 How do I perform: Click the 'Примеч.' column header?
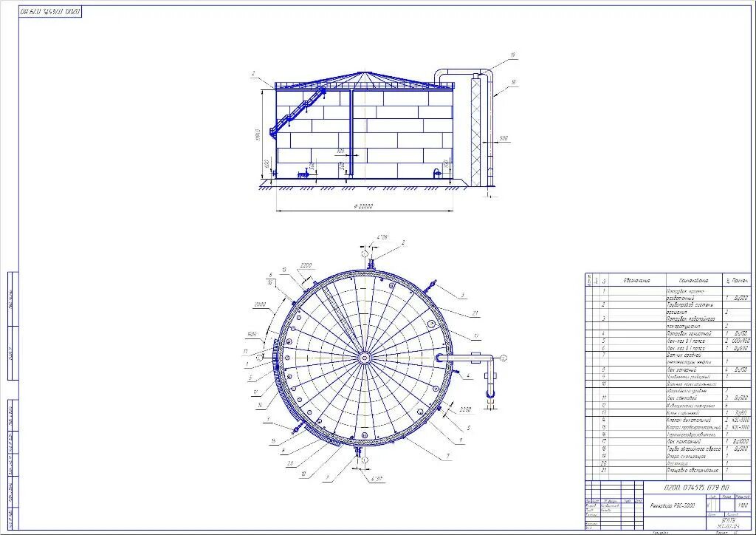coord(740,280)
